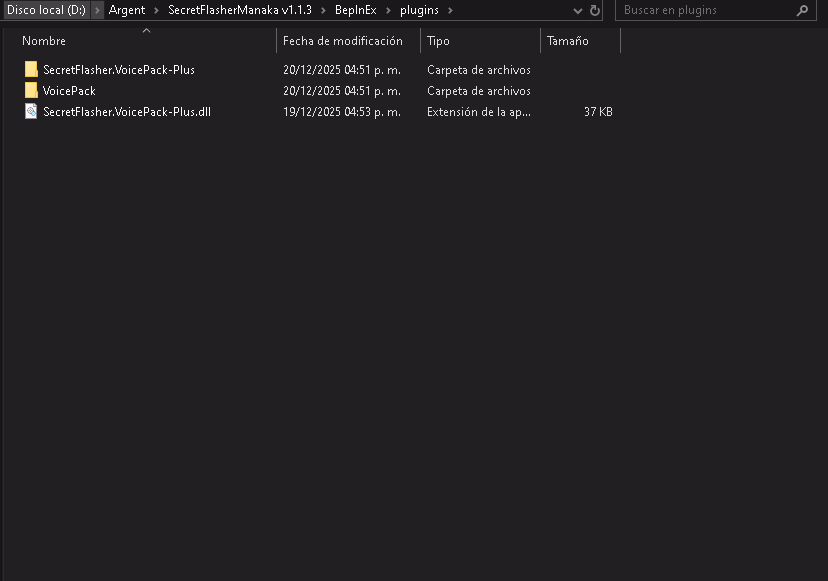
Task: Click the VoicePack folder icon
Action: click(31, 91)
